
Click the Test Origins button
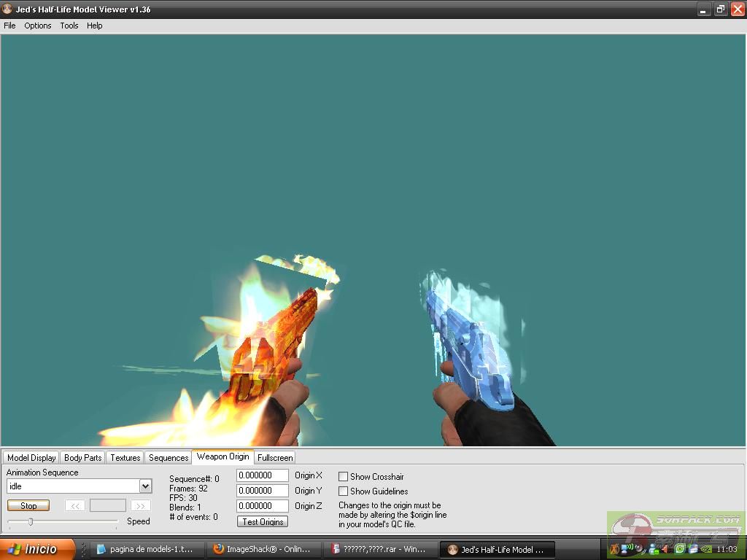263,521
